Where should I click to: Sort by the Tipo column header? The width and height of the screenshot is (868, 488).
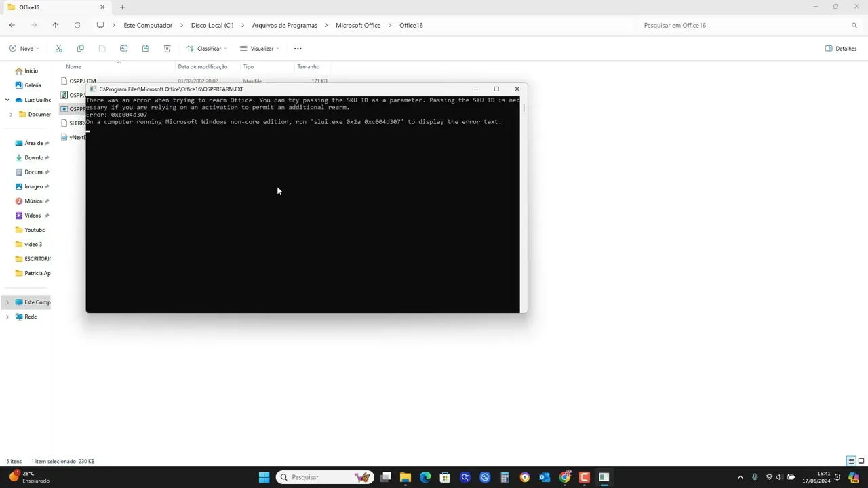pyautogui.click(x=248, y=67)
